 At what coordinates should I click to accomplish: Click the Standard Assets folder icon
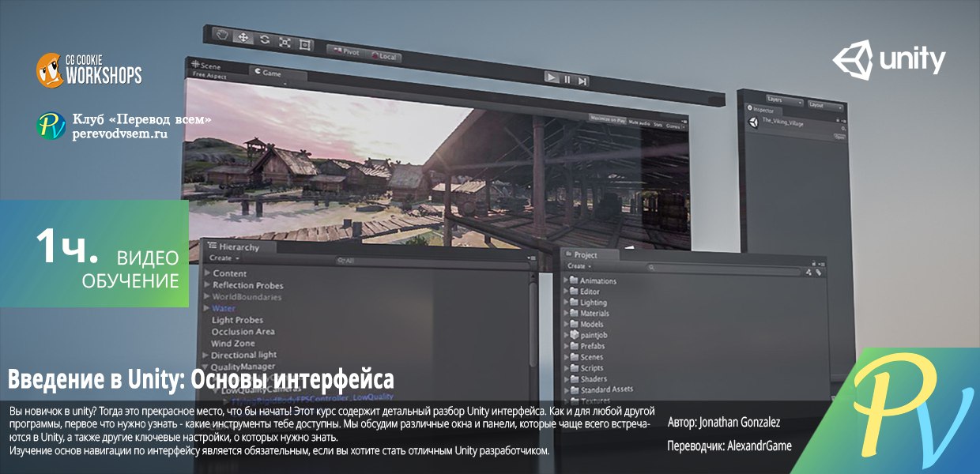coord(574,390)
